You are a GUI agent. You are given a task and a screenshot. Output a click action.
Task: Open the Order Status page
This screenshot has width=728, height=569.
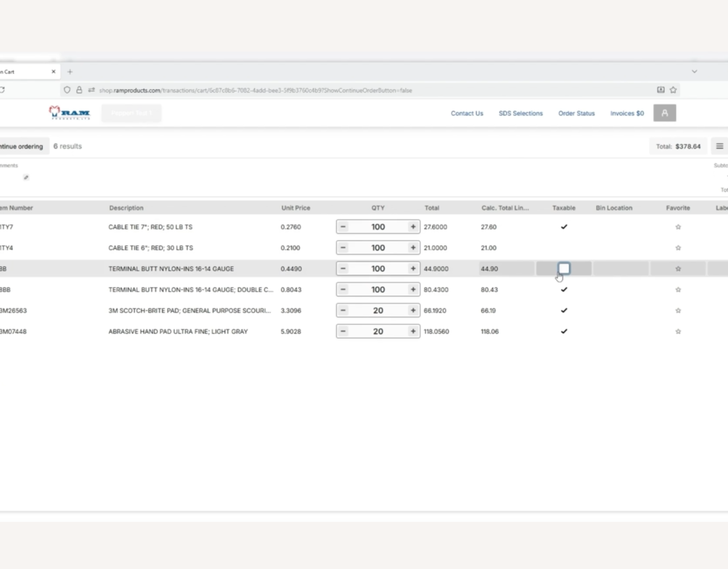576,113
